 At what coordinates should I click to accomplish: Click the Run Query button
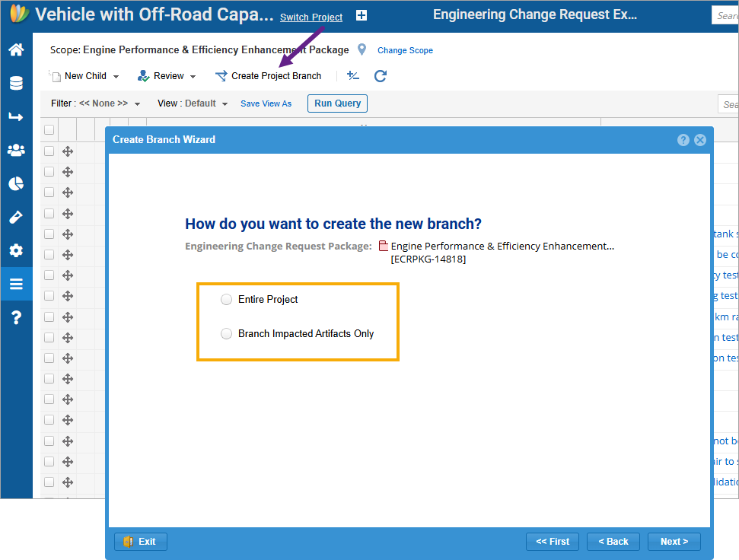tap(337, 103)
